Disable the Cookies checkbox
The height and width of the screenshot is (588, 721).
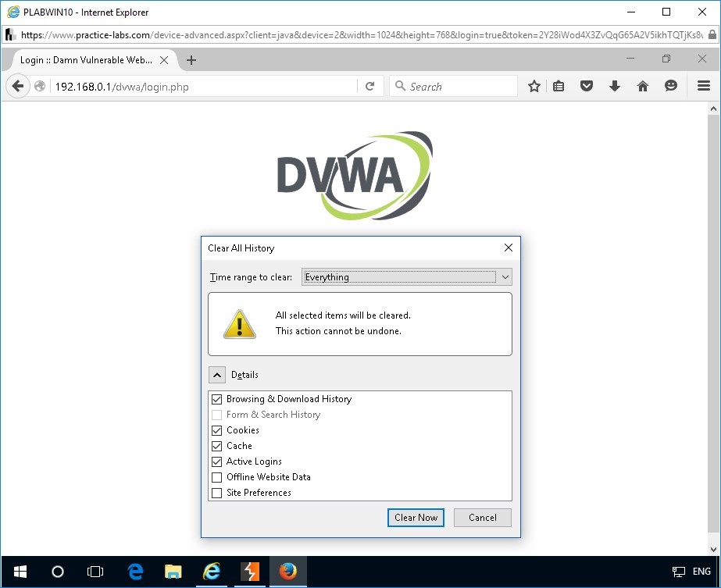[217, 430]
